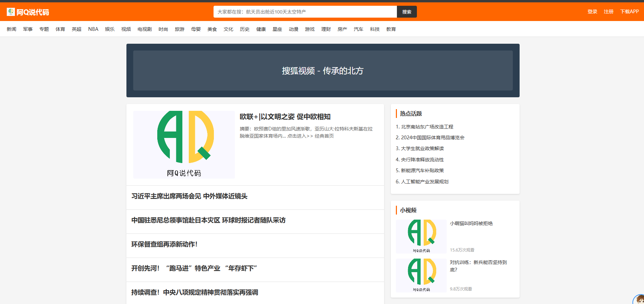Viewport: 644px width, 304px height.
Task: Click the 搜索 search button
Action: click(407, 12)
